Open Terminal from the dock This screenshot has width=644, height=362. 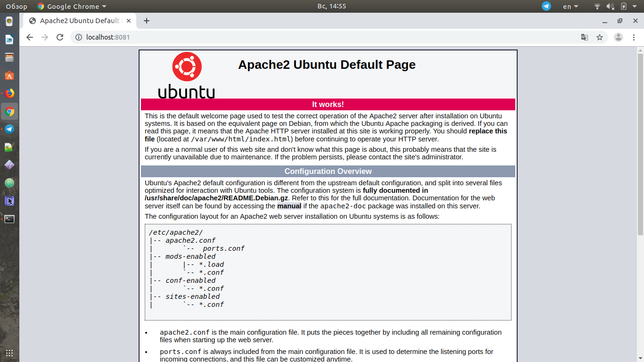(9, 219)
